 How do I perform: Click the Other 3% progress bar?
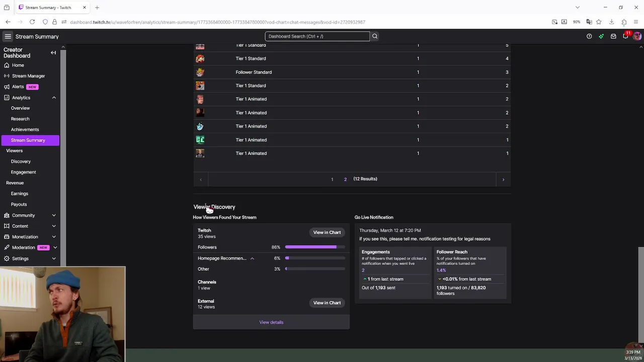315,269
